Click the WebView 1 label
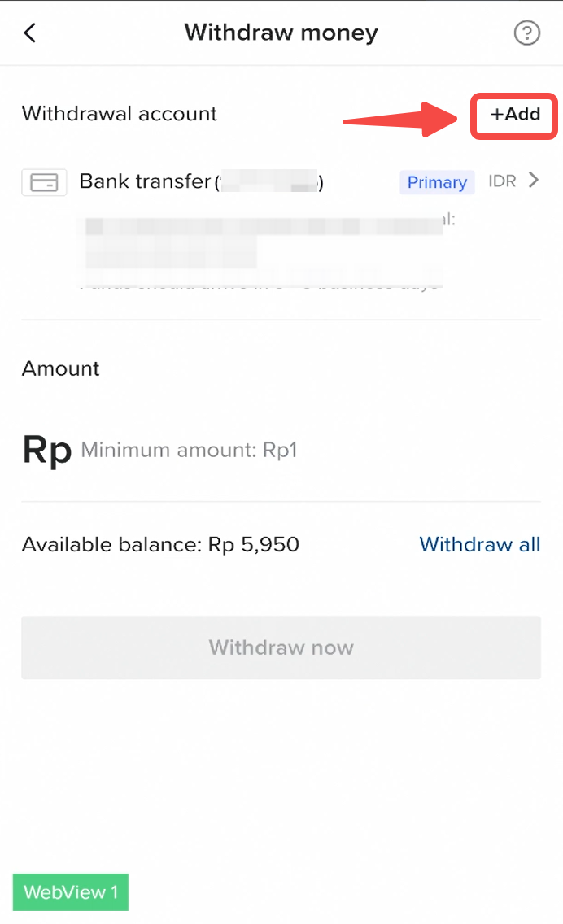Viewport: 563px width, 924px height. click(71, 892)
